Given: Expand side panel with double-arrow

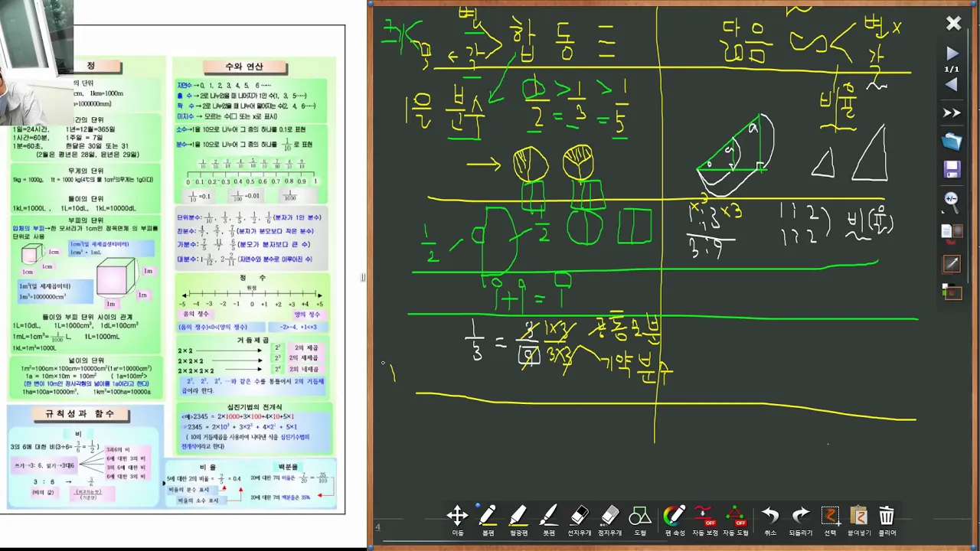Looking at the screenshot, I should tap(952, 113).
